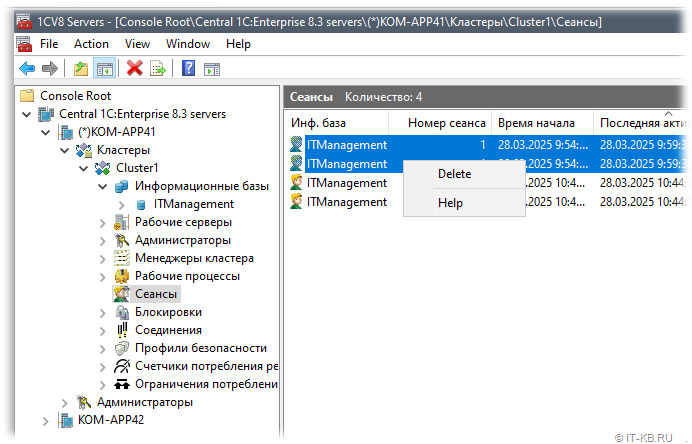Screen dimensions: 692x444
Task: Click the Администраторы icon under Cluster1
Action: [x=121, y=240]
